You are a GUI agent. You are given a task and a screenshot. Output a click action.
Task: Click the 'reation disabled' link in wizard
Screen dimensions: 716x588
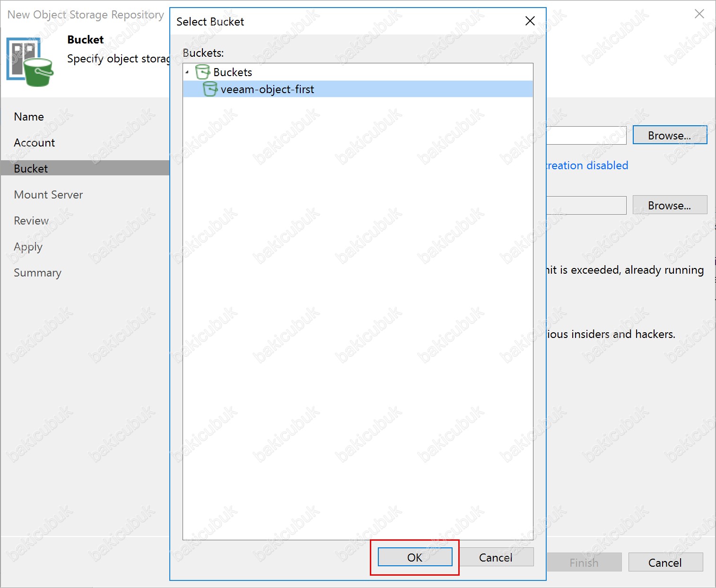(587, 165)
